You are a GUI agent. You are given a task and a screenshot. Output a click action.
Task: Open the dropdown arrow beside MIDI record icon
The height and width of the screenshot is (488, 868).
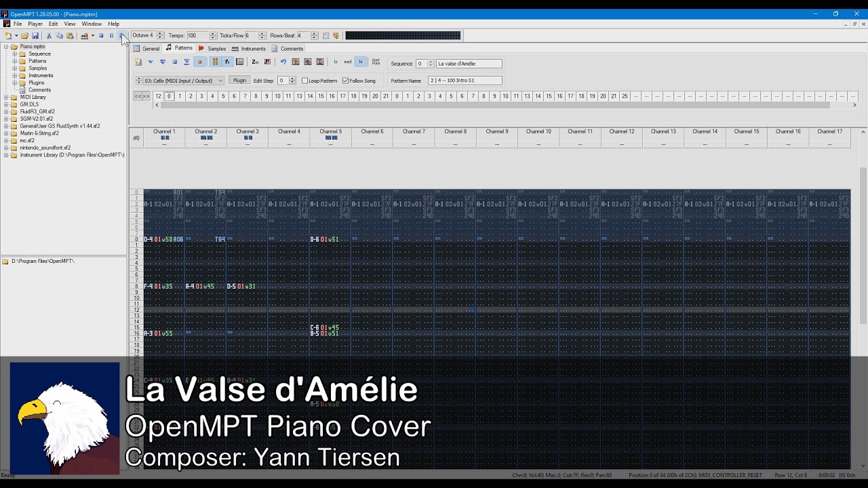92,35
